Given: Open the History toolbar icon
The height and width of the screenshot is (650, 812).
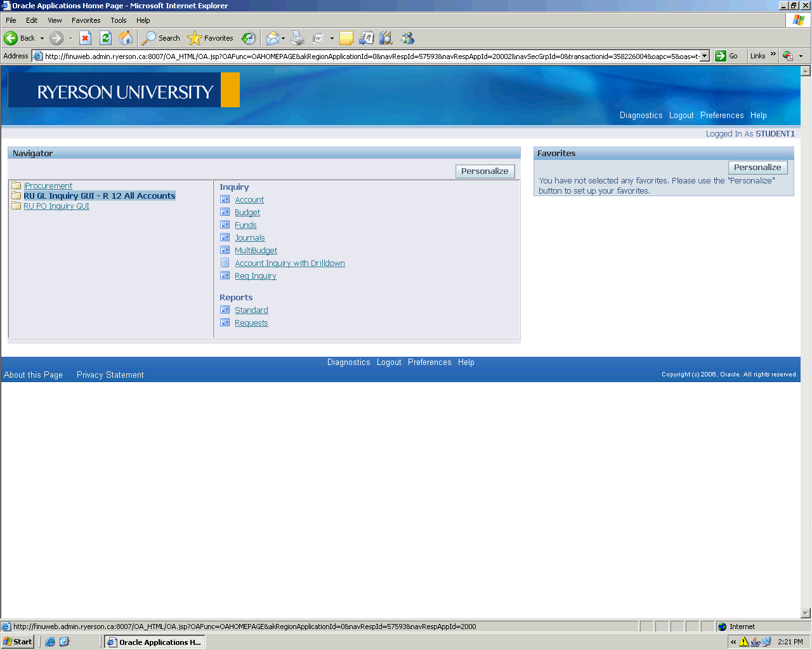Looking at the screenshot, I should 249,38.
